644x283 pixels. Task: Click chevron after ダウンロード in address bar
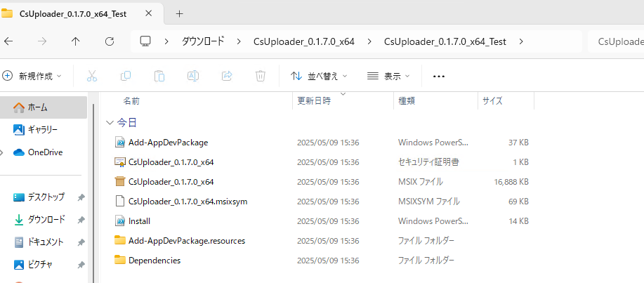tap(239, 41)
